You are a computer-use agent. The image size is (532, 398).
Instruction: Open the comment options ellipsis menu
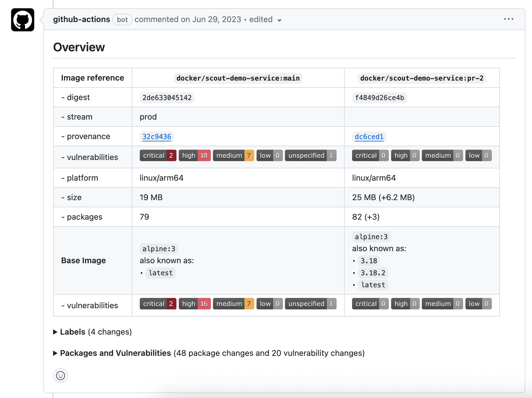click(508, 19)
